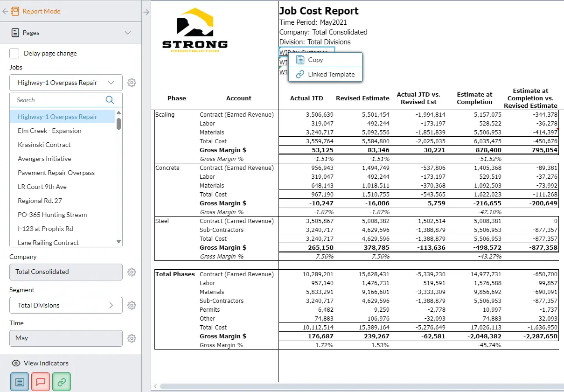Click value 3,506,639 in Scaling contract row

[x=320, y=114]
